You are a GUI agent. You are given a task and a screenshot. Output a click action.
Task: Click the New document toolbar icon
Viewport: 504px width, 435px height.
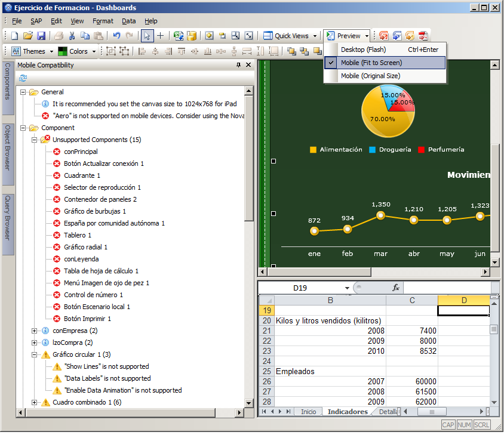pos(15,36)
